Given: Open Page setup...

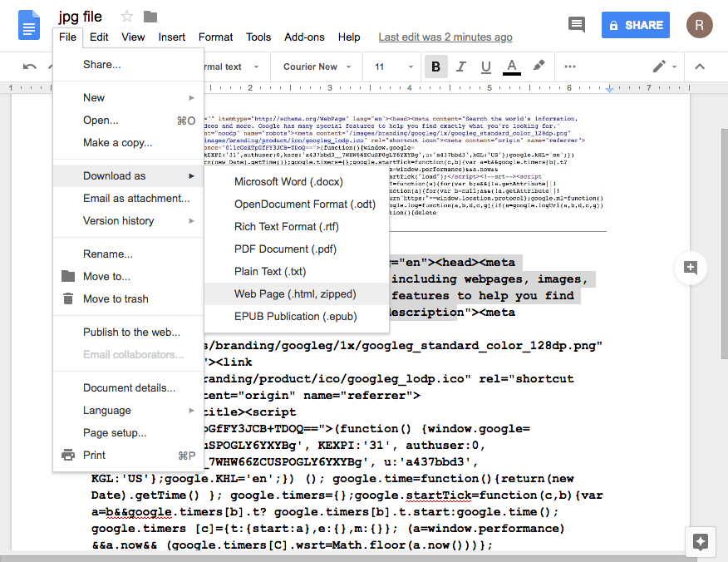Looking at the screenshot, I should [129, 432].
